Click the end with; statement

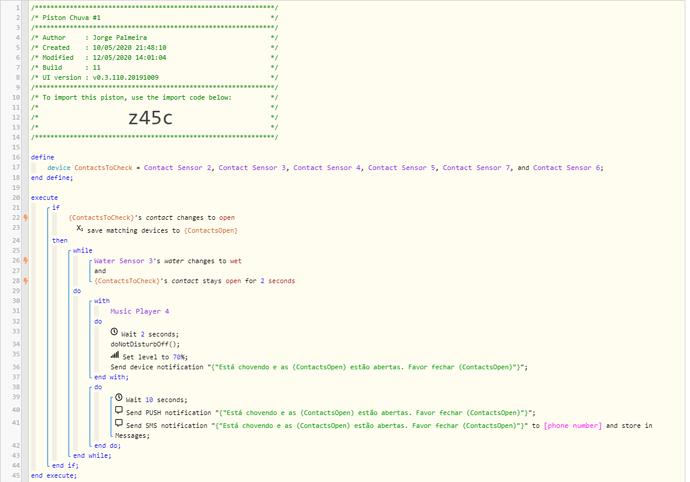click(111, 377)
